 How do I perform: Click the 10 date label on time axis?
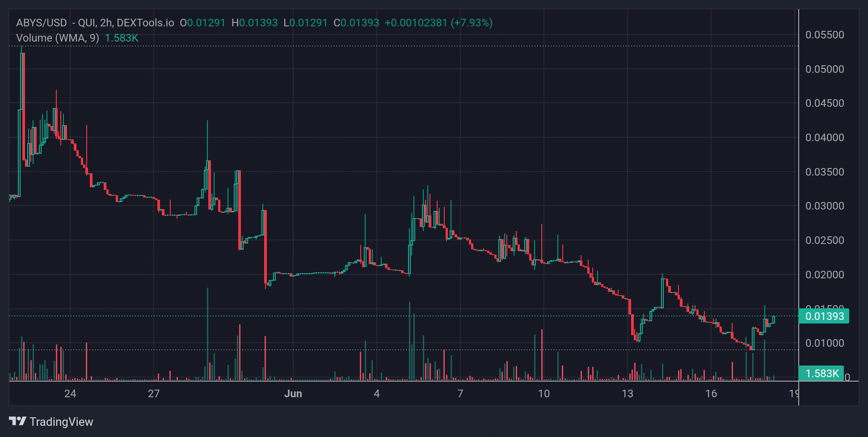pyautogui.click(x=544, y=394)
